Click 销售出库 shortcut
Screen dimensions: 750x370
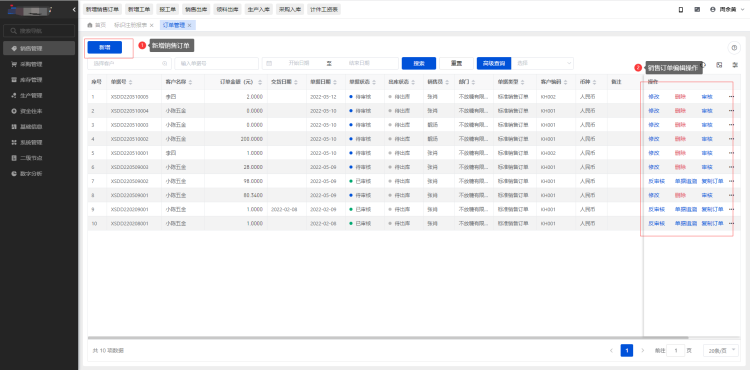pyautogui.click(x=196, y=10)
